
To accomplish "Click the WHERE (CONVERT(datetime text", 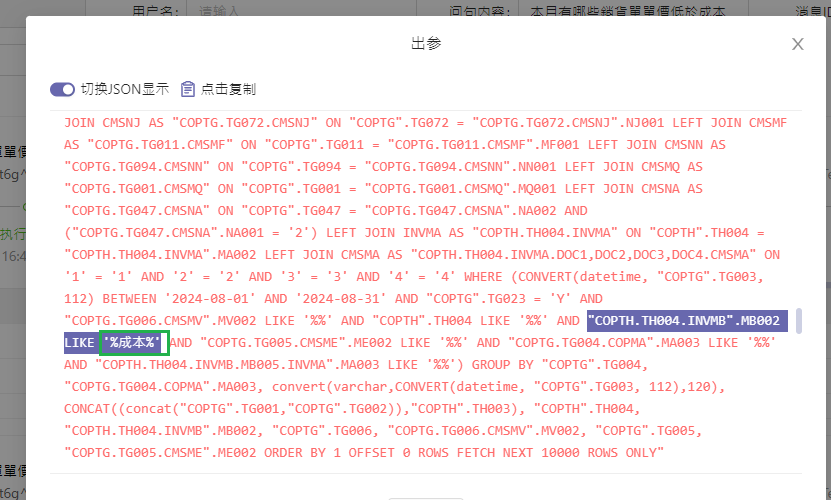I will click(555, 277).
